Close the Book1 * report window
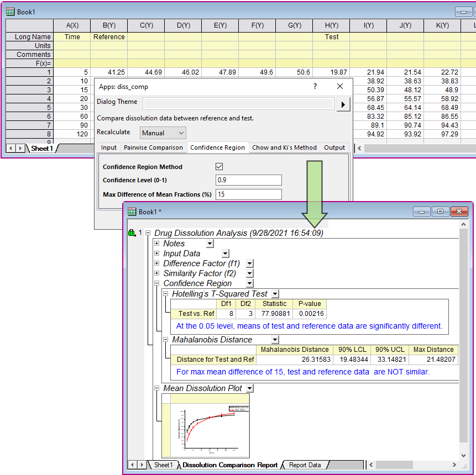Screen dimensions: 476x475 coord(459,212)
